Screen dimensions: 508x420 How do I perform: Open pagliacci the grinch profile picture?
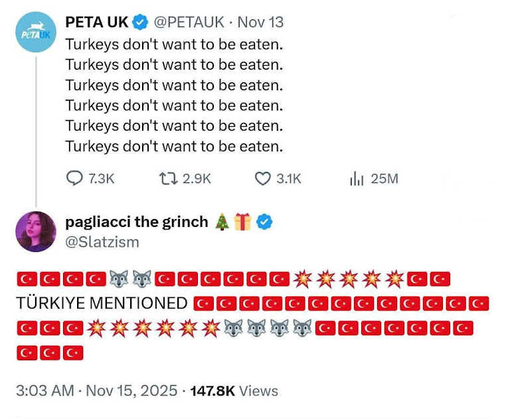point(36,232)
